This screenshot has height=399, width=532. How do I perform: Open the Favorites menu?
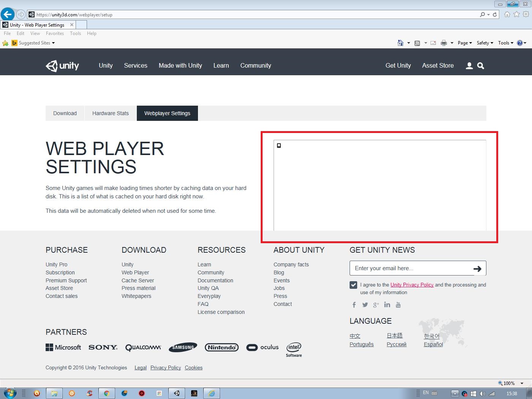(55, 33)
